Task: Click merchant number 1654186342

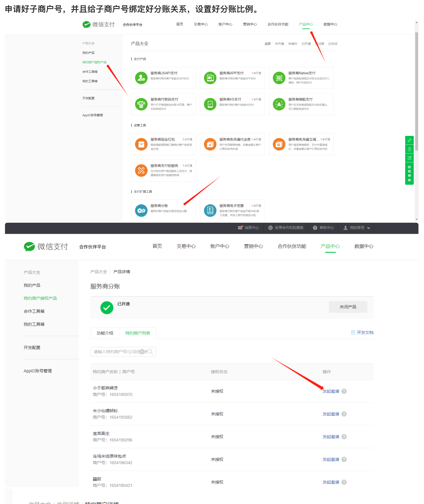Action: click(x=121, y=463)
